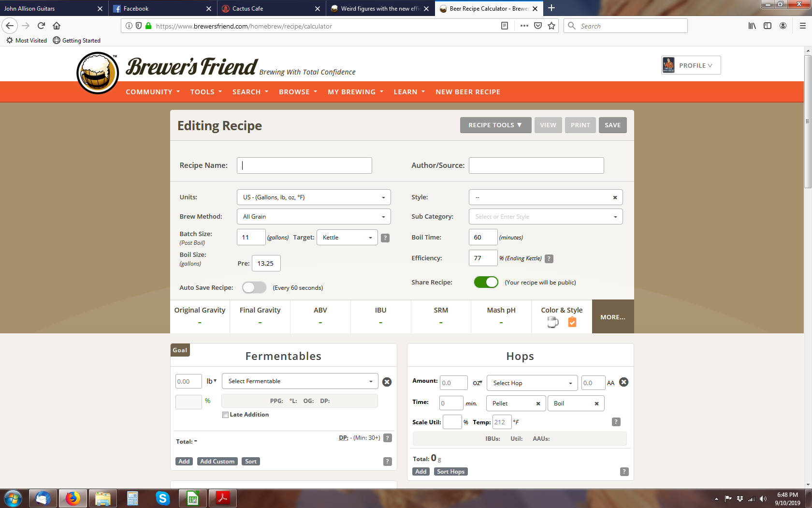Click MORE... in the stats bar
The image size is (812, 508).
613,317
